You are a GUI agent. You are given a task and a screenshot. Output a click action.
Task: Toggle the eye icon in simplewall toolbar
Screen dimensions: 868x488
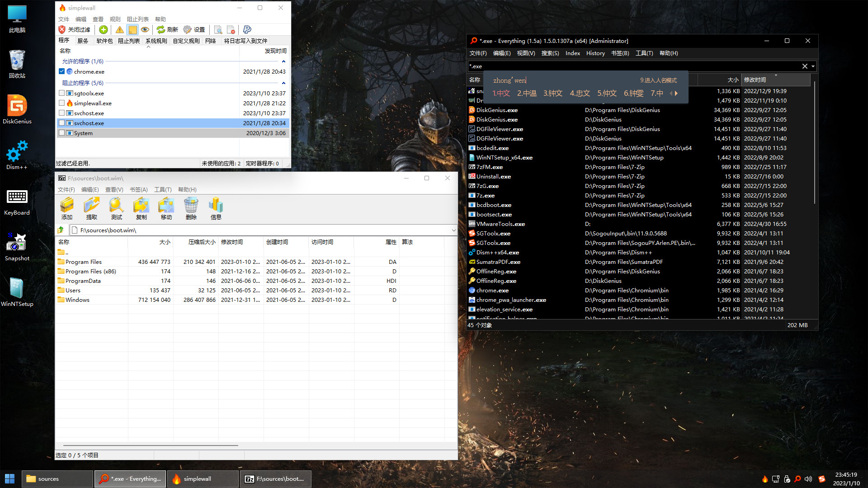tap(145, 30)
